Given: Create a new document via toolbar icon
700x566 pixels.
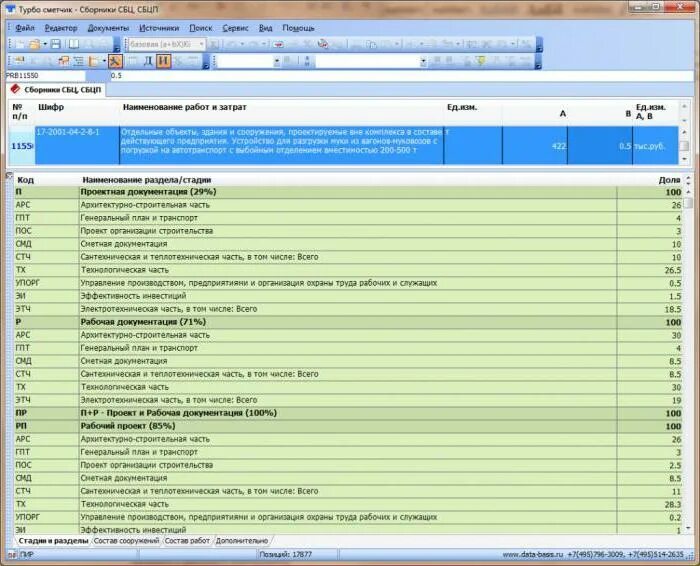Looking at the screenshot, I should tap(20, 44).
